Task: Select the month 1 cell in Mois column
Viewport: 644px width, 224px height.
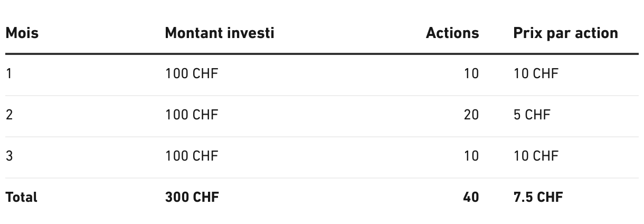Action: coord(9,73)
